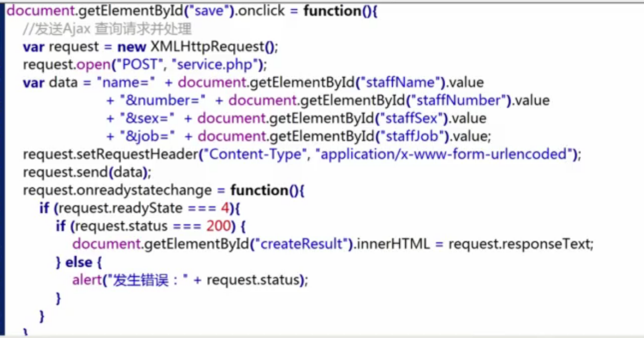Screen dimensions: 644x338
Task: Click the "name=" string
Action: point(126,82)
